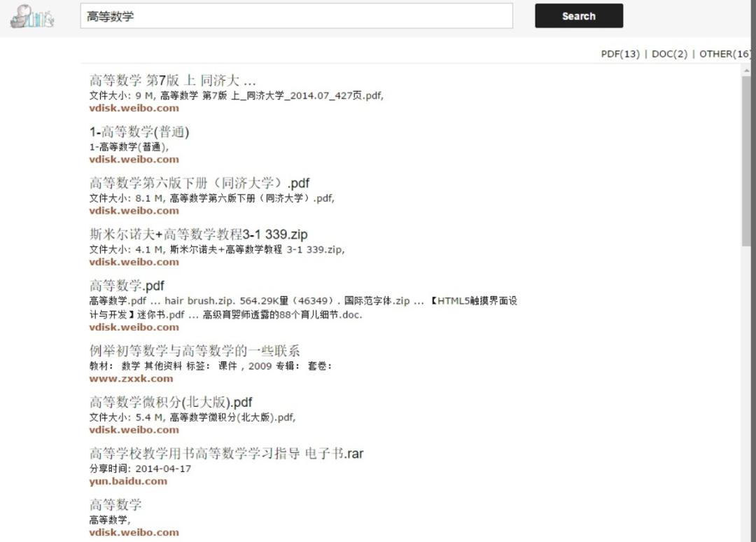The height and width of the screenshot is (542, 756).
Task: Click yun.baidu.com source link
Action: (128, 481)
